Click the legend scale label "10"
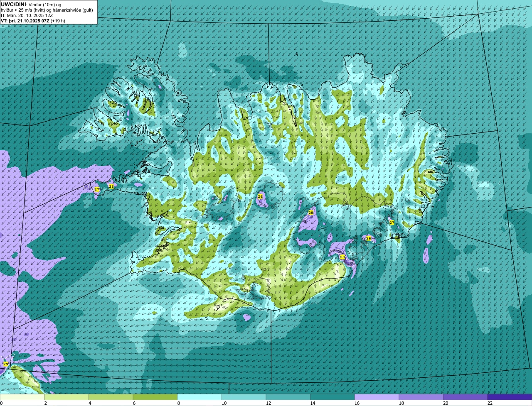This screenshot has height=406, width=532. 224,403
